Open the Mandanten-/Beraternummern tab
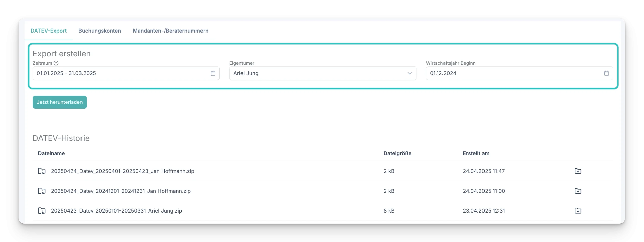The width and height of the screenshot is (644, 242). [x=170, y=31]
